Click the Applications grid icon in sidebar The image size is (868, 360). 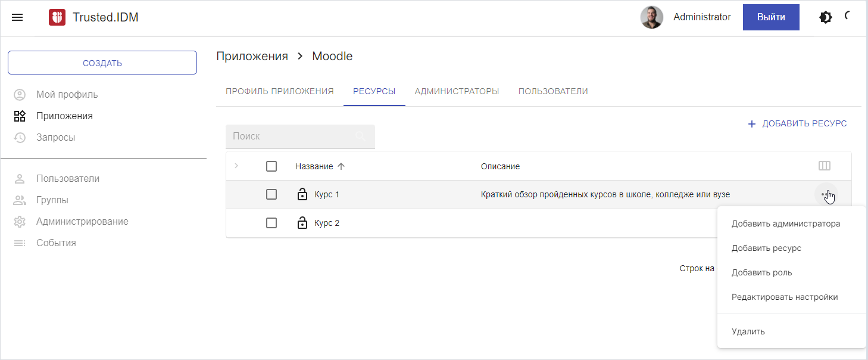pyautogui.click(x=20, y=116)
